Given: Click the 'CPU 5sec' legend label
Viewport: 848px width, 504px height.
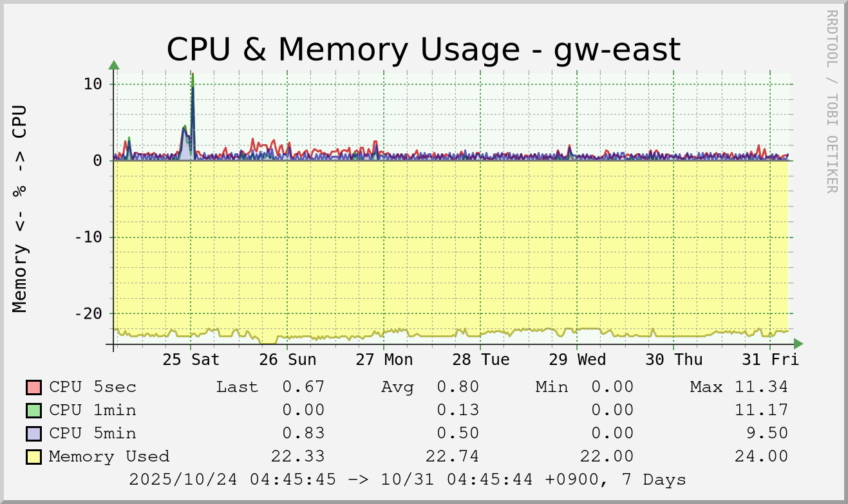Looking at the screenshot, I should tap(93, 387).
